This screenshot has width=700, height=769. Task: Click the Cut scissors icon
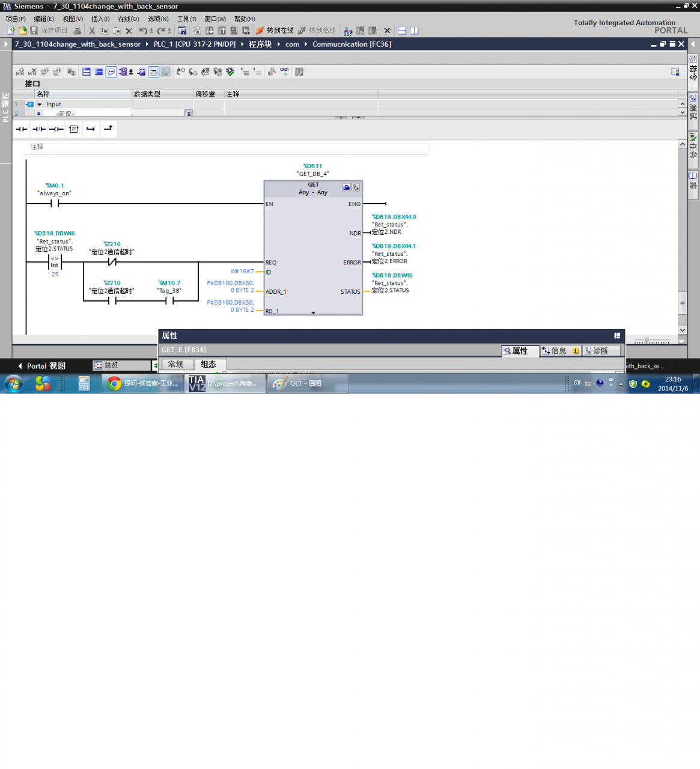92,31
